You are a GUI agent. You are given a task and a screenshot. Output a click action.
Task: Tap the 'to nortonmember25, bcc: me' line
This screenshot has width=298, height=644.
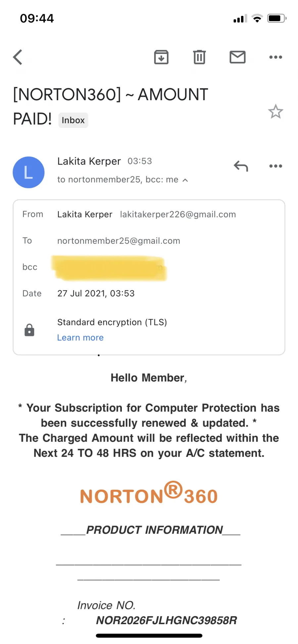click(x=118, y=180)
